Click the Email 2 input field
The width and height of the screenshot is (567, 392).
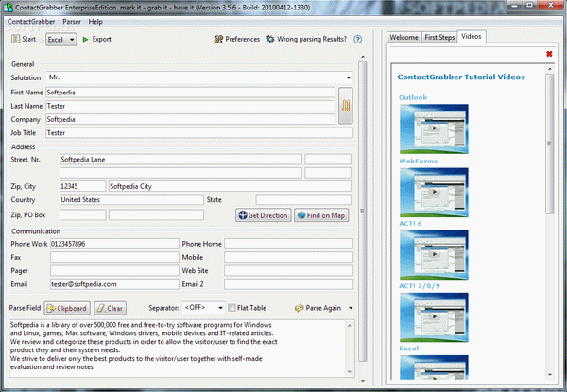click(x=288, y=284)
